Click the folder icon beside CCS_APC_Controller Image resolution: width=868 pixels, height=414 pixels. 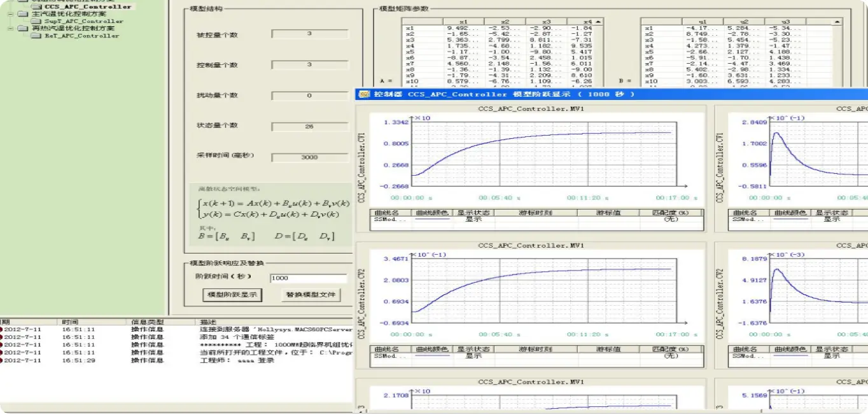click(x=37, y=7)
